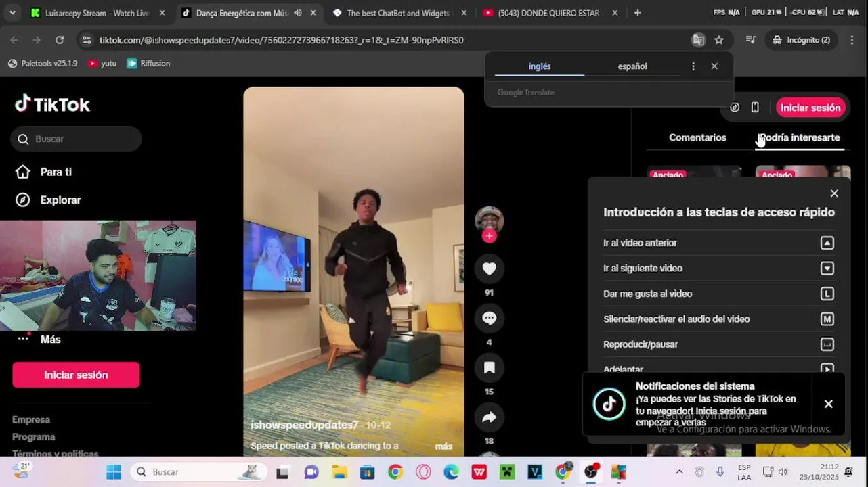Click the M key icon for mute
Viewport: 868px width, 487px height.
[827, 319]
